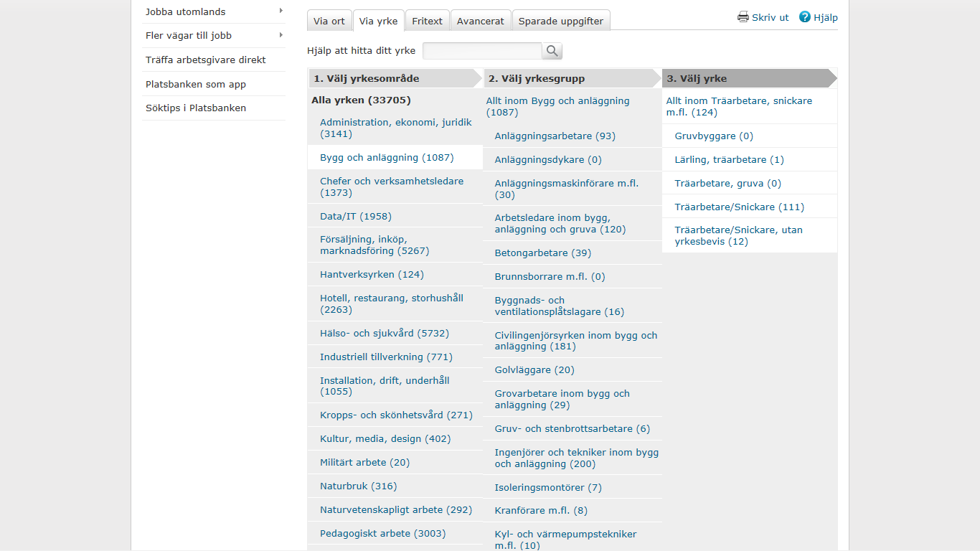The height and width of the screenshot is (551, 980).
Task: Click the 2. Välj yrkesgrupp header
Action: 573,78
